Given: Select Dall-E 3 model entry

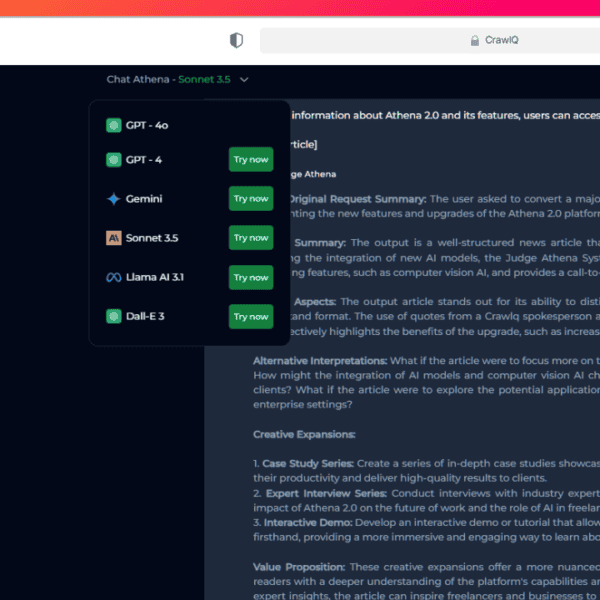Looking at the screenshot, I should point(145,316).
